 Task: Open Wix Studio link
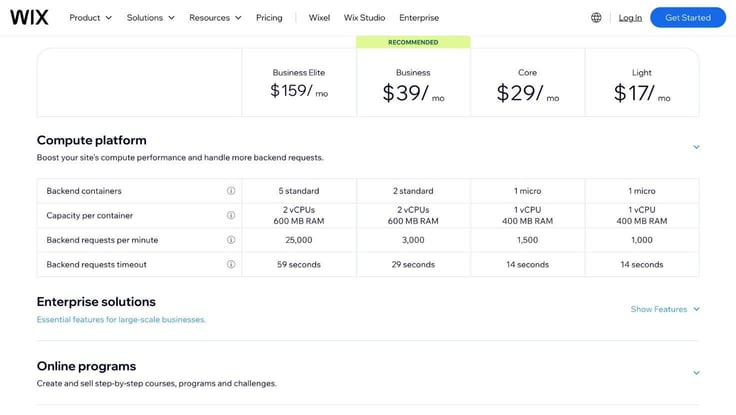[x=364, y=17]
